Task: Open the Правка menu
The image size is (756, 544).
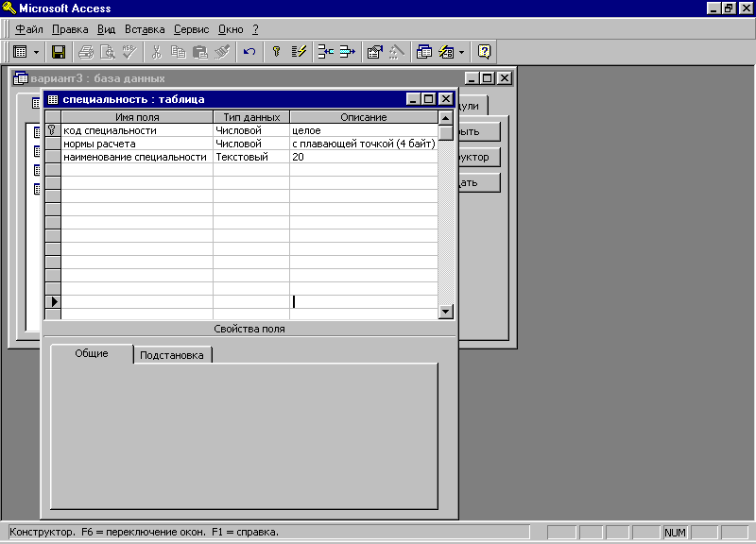Action: click(x=70, y=29)
